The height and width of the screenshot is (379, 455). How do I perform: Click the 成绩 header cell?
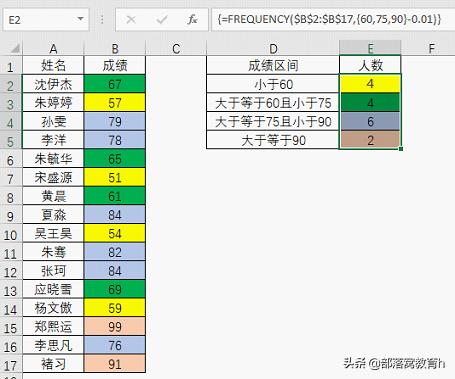[115, 65]
